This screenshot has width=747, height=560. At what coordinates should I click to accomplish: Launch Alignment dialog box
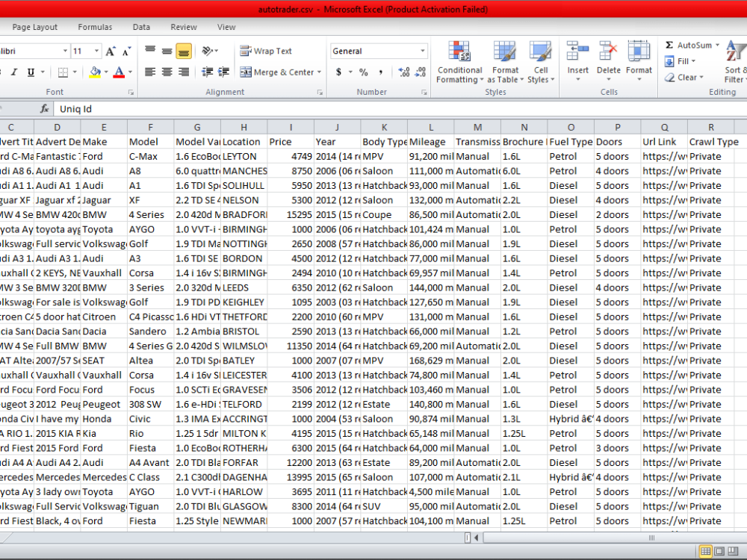point(320,93)
